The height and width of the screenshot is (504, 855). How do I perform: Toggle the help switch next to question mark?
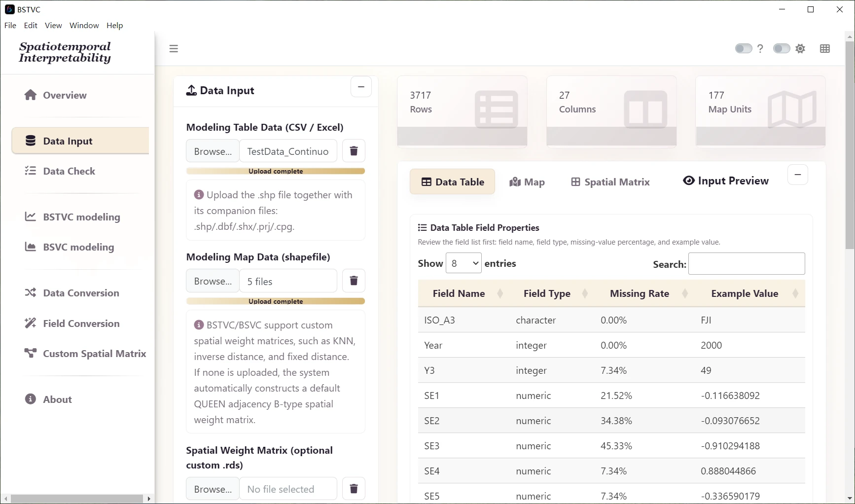tap(743, 49)
